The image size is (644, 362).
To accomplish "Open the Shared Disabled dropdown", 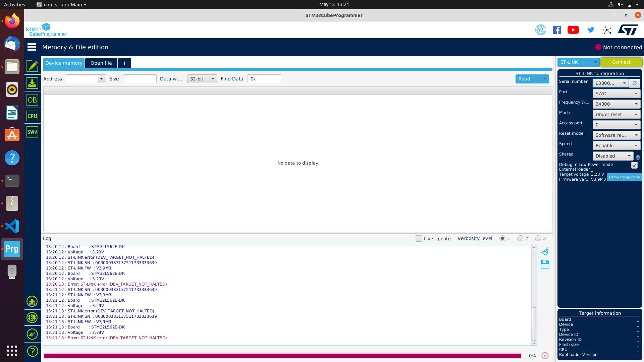I will [x=613, y=156].
